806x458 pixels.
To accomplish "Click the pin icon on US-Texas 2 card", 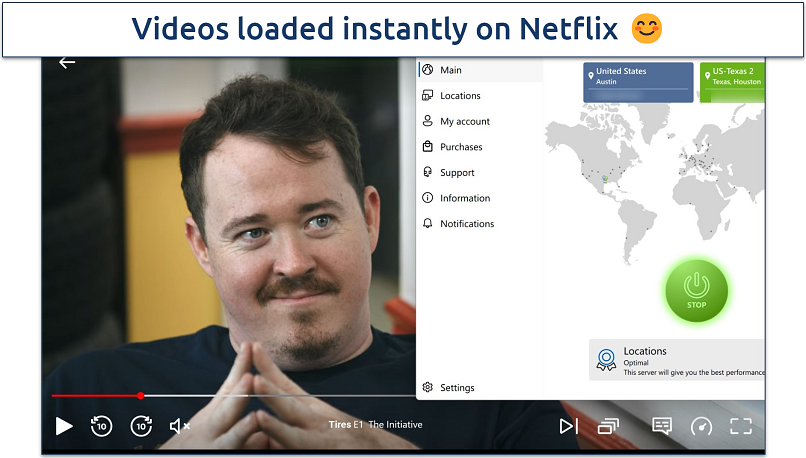I will pos(707,76).
